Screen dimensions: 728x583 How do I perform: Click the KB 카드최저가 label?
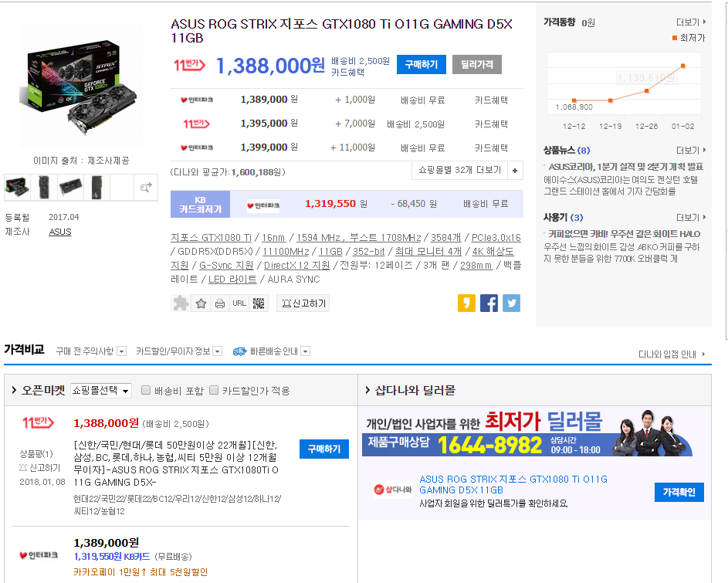click(200, 205)
